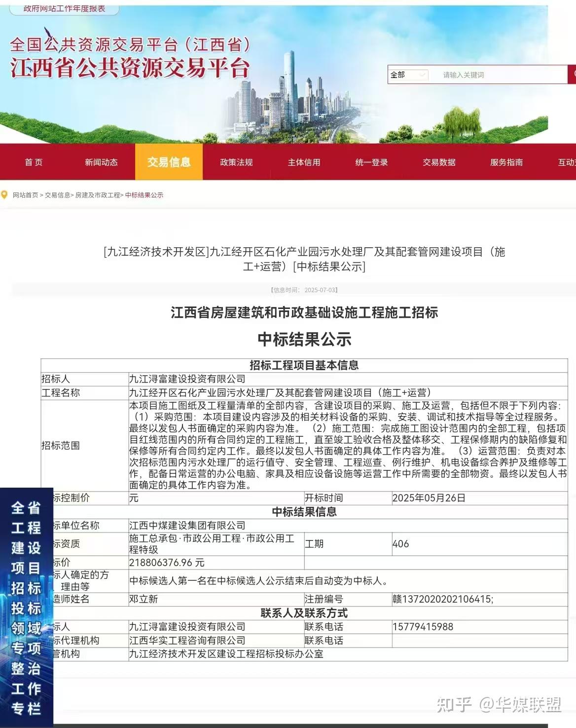The height and width of the screenshot is (728, 576).
Task: Click the article title 九江经开区石化产业园污水处理厂
Action: [x=304, y=259]
